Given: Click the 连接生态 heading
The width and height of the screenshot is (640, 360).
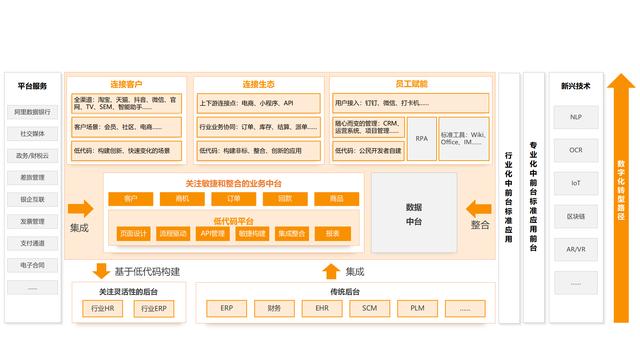Looking at the screenshot, I should coord(258,84).
